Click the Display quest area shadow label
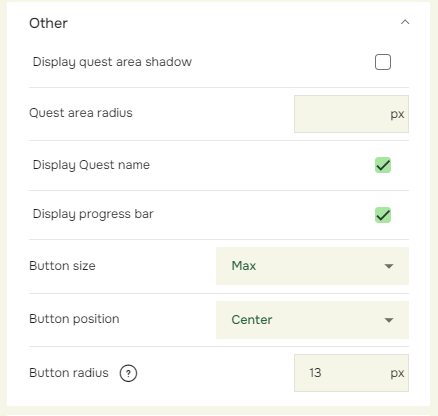This screenshot has height=416, width=438. (x=112, y=62)
